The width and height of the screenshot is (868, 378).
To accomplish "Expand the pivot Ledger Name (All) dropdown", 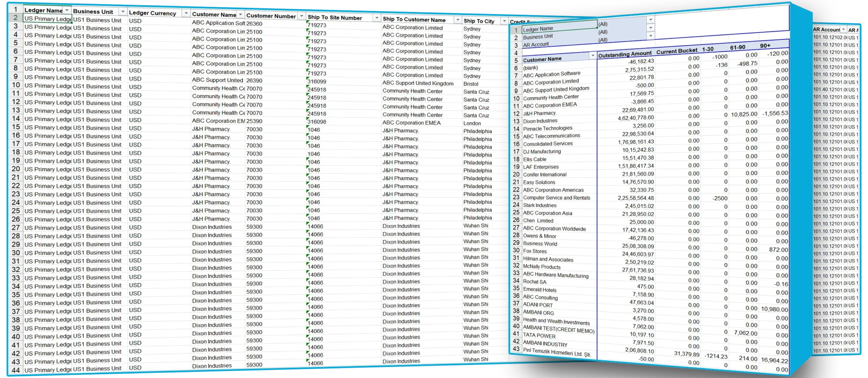I will coord(650,20).
